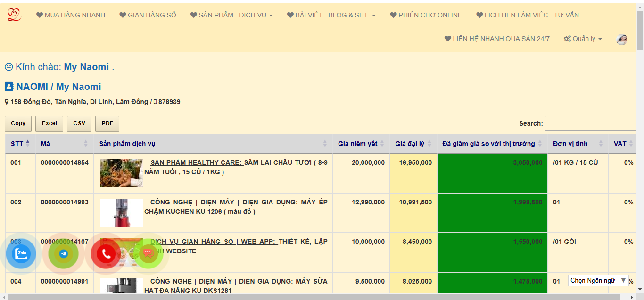Expand BÀI VIẾT - BLOG & SITE menu
This screenshot has width=644, height=300.
(331, 15)
